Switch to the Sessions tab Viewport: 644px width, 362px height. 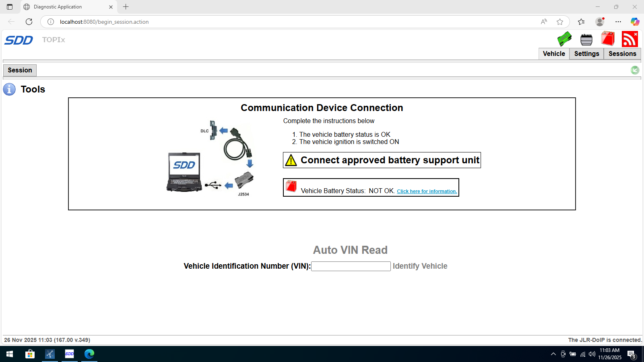622,53
